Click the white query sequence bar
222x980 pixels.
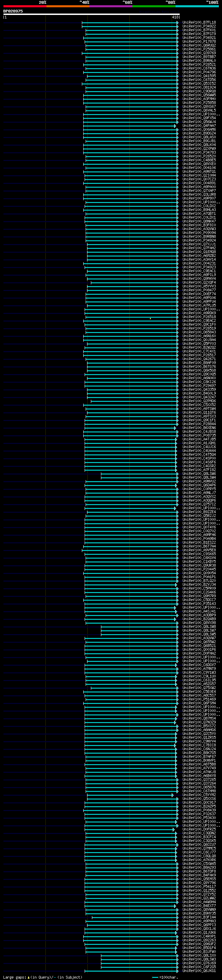tap(91, 14)
